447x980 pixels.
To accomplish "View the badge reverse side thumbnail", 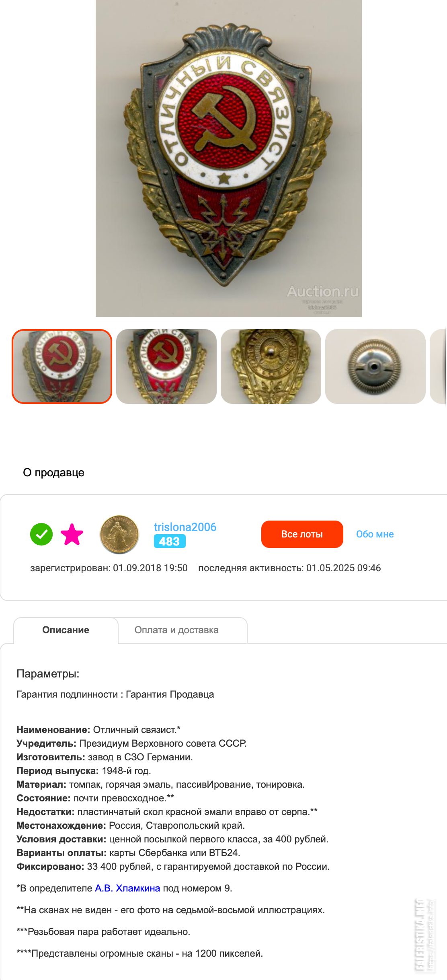I will [271, 366].
